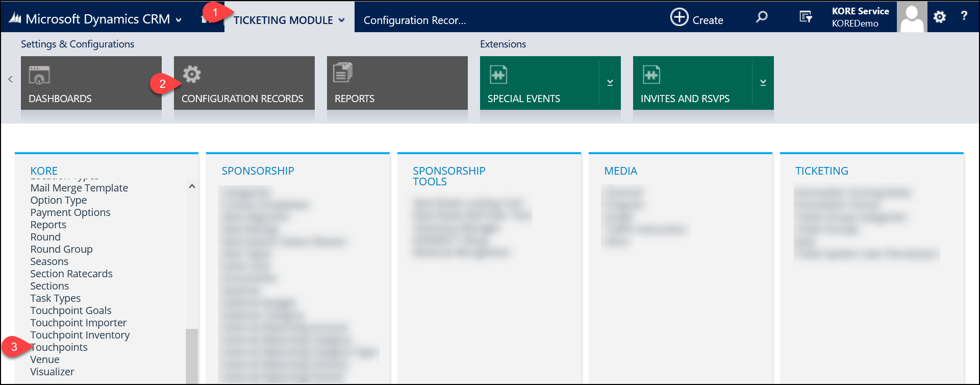Open Touchpoint Inventory link
The image size is (980, 385).
coord(80,335)
